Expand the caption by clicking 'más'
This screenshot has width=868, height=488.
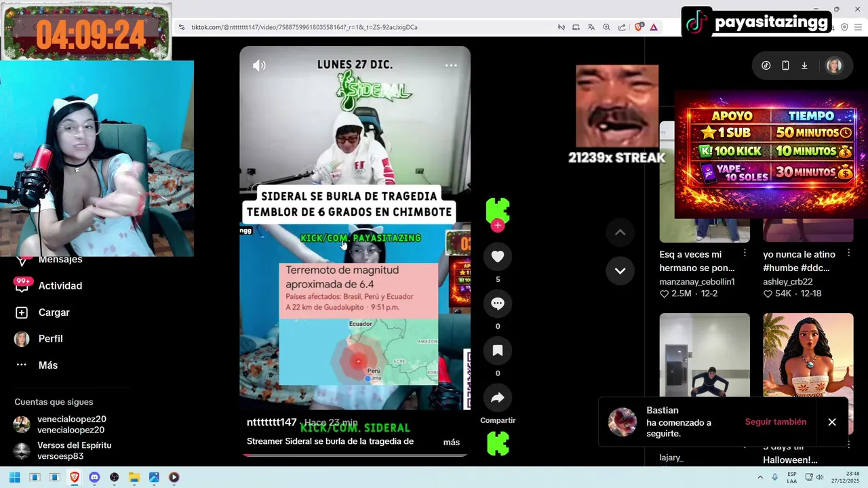coord(452,442)
